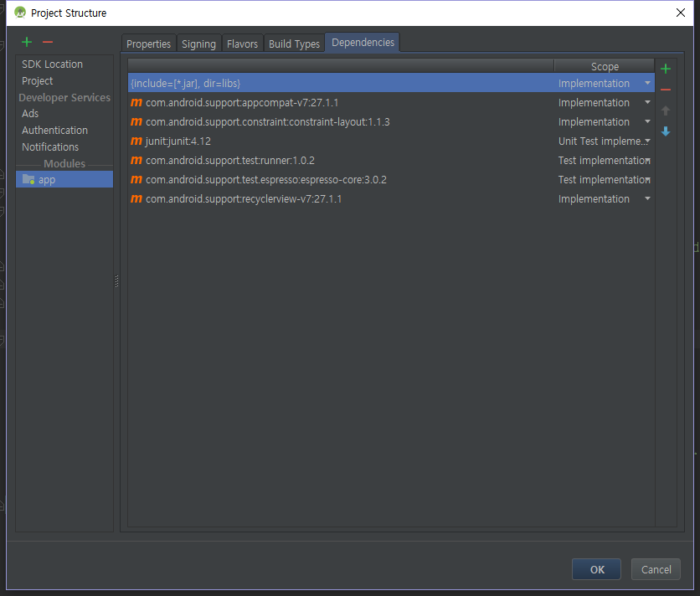Click the Maven icon beside appcompat-v7:27.1.1
The image size is (700, 596).
(136, 103)
